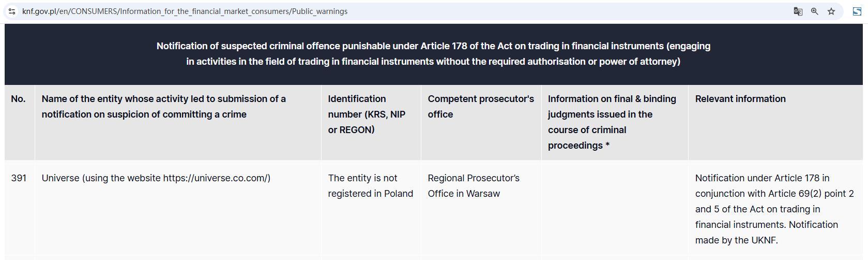Open the site information icon beside the URL

click(12, 11)
